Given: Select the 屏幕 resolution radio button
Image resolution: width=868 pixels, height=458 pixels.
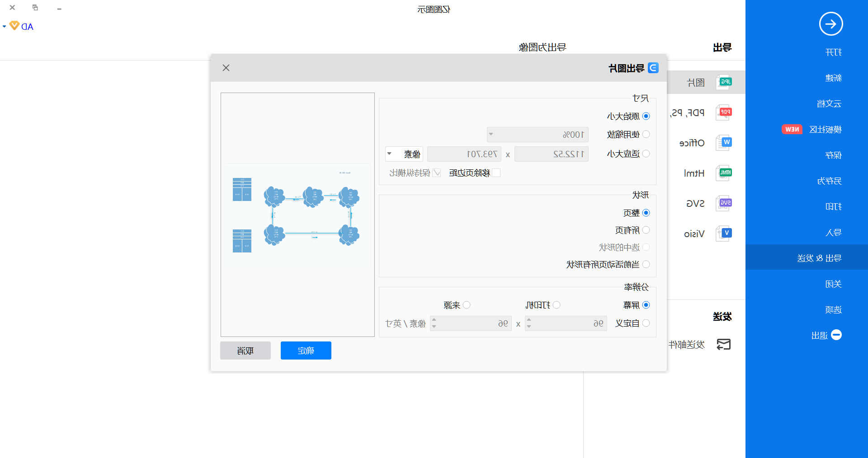Looking at the screenshot, I should point(646,305).
